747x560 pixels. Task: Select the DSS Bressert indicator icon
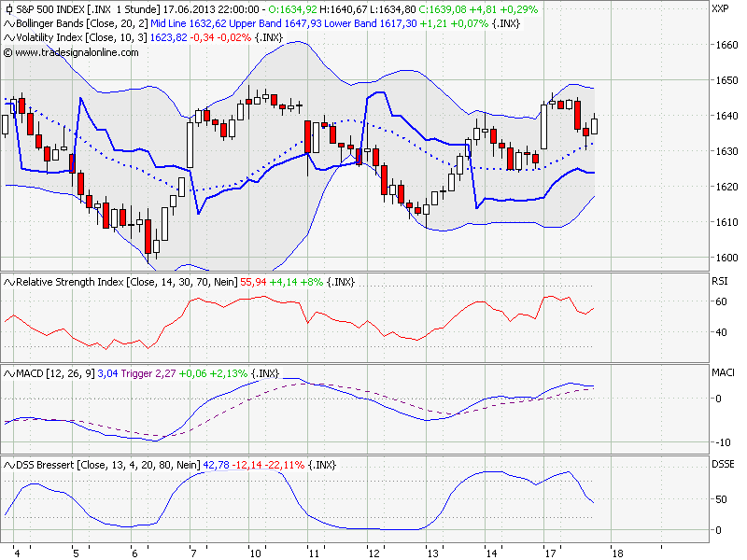[7, 462]
